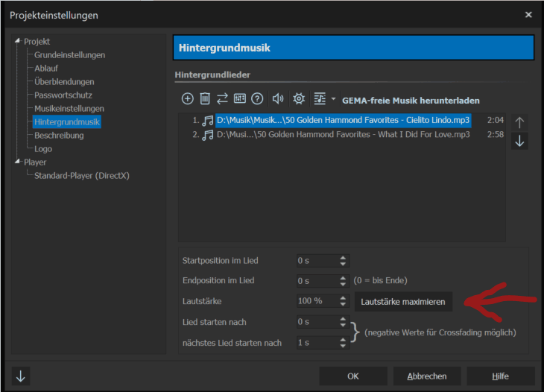This screenshot has height=392, width=544.
Task: Move selected song up with arrow
Action: [520, 122]
